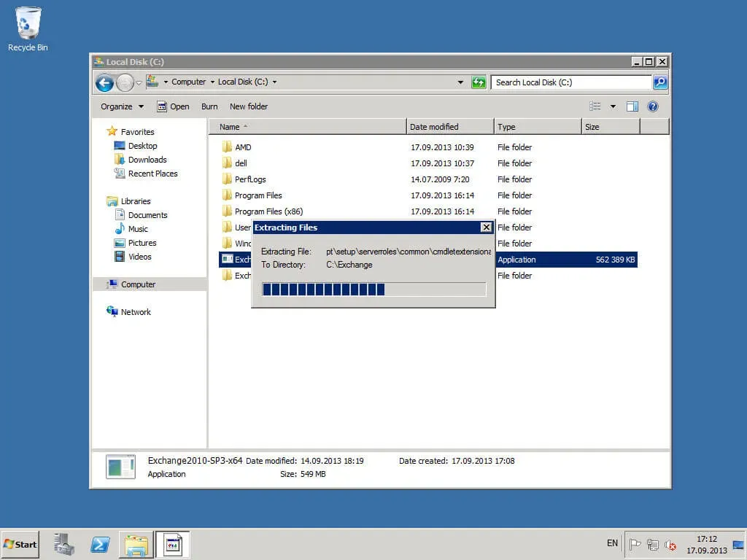Sort by the Size column
The image size is (747, 560).
(x=611, y=127)
